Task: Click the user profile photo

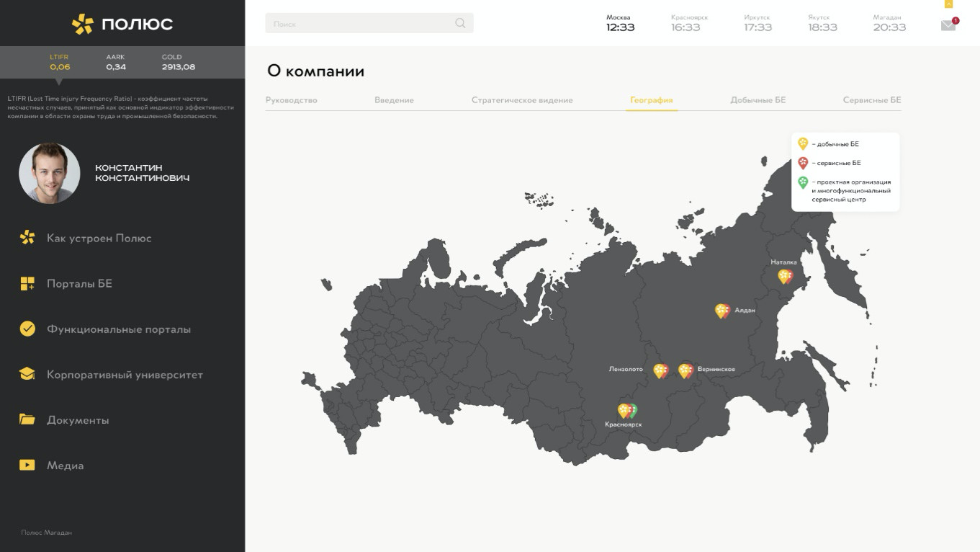Action: (50, 173)
